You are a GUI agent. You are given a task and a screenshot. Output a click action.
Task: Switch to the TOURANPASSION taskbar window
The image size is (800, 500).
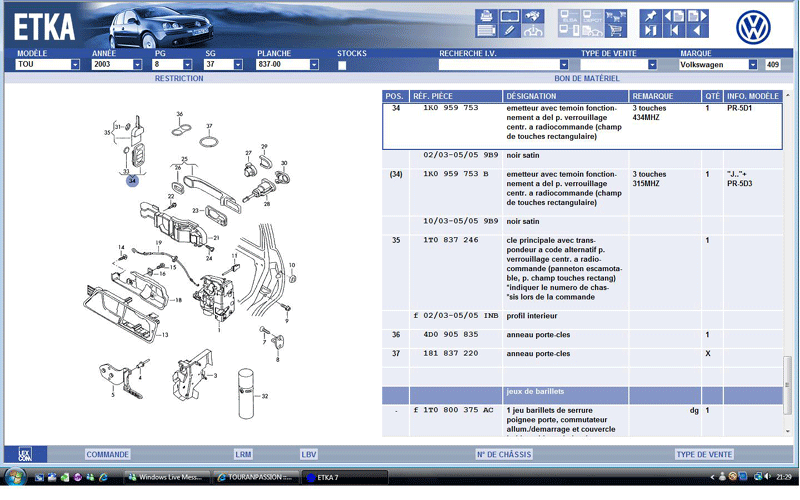click(x=256, y=477)
